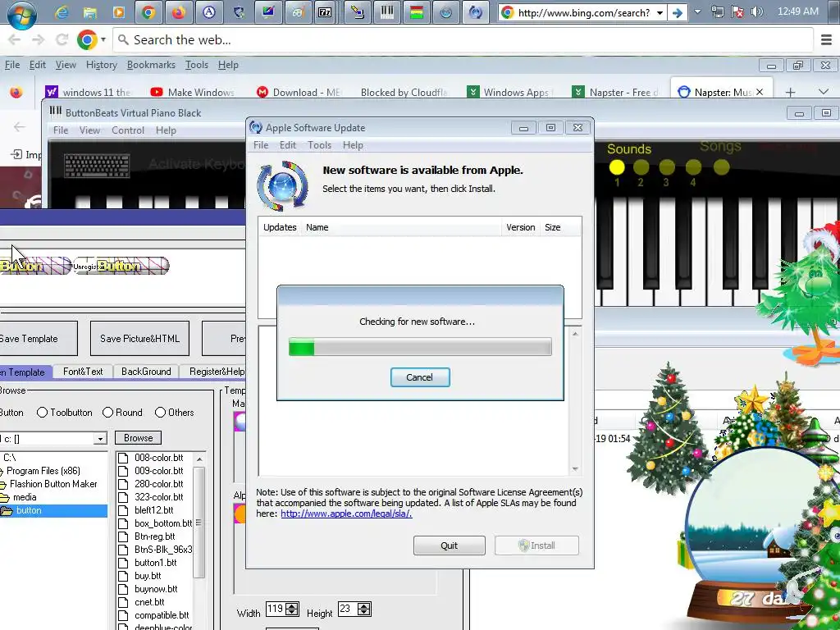Open Apple Software Update File menu
840x630 pixels.
(261, 145)
